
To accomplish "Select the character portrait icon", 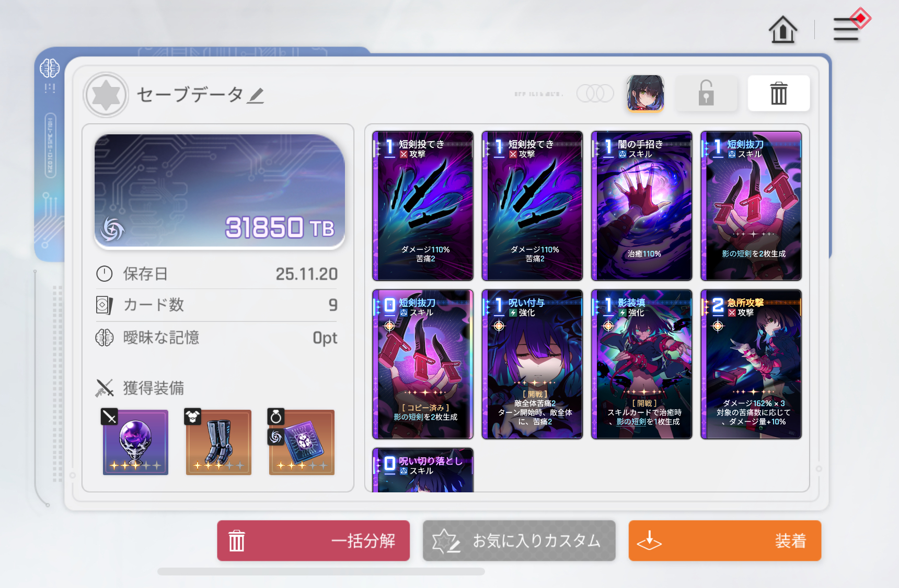I will click(x=646, y=93).
